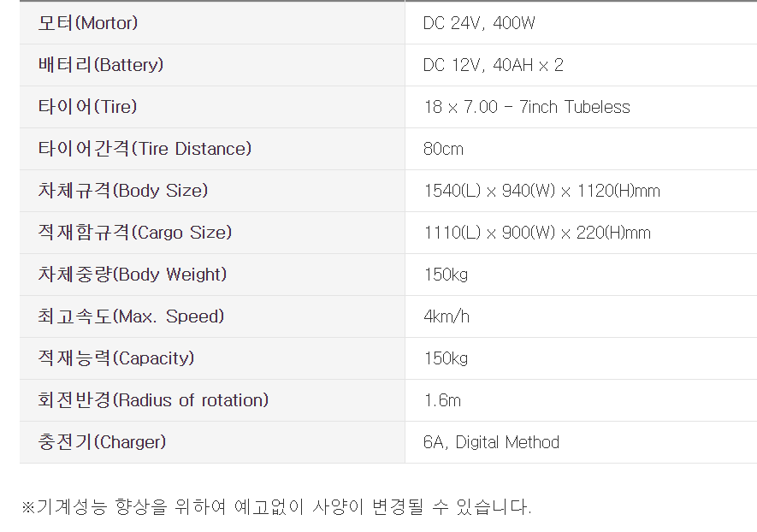Select the DC 24V, 400W value

[479, 23]
